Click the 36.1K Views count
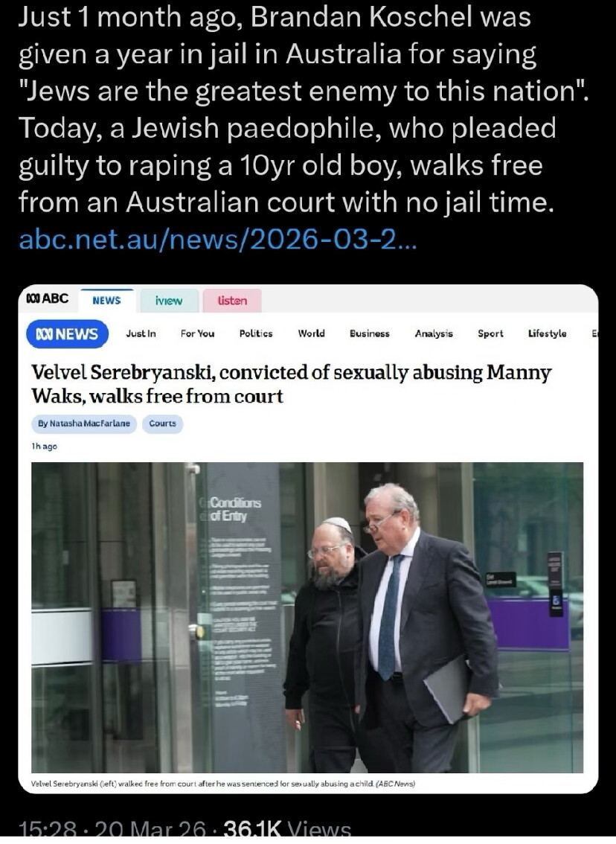616x844 pixels. (x=286, y=829)
